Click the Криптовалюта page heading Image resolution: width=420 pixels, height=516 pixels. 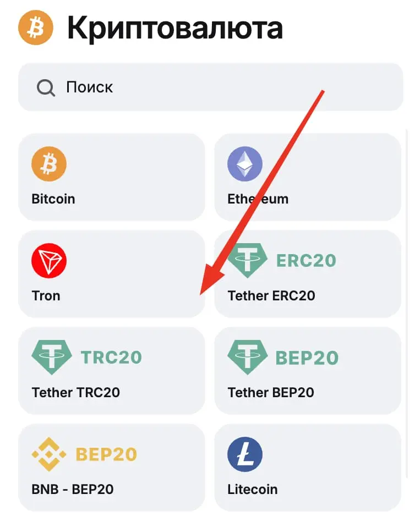[x=175, y=28]
